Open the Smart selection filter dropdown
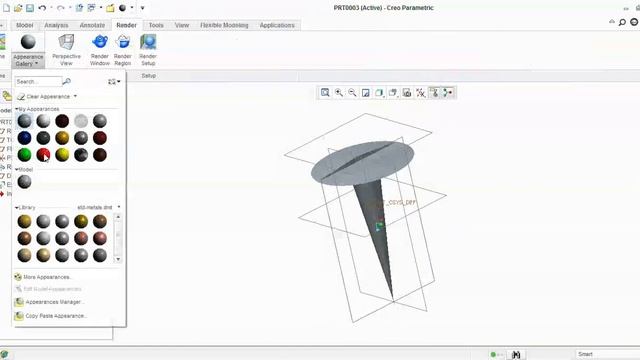Viewport: 640px width, 360px height. 607,354
